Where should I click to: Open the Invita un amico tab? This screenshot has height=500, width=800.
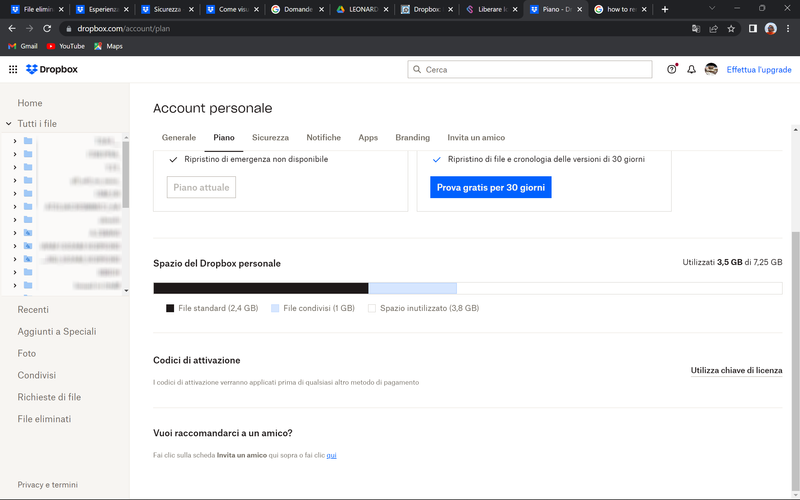tap(476, 138)
